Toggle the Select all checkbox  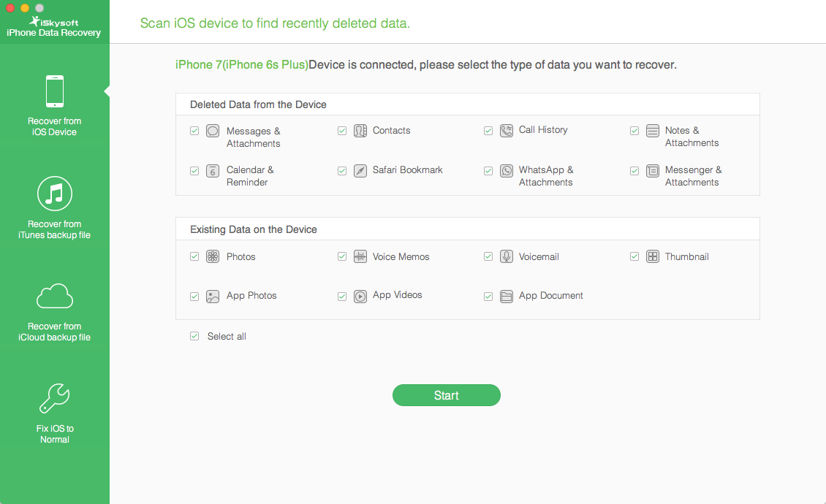click(x=194, y=336)
